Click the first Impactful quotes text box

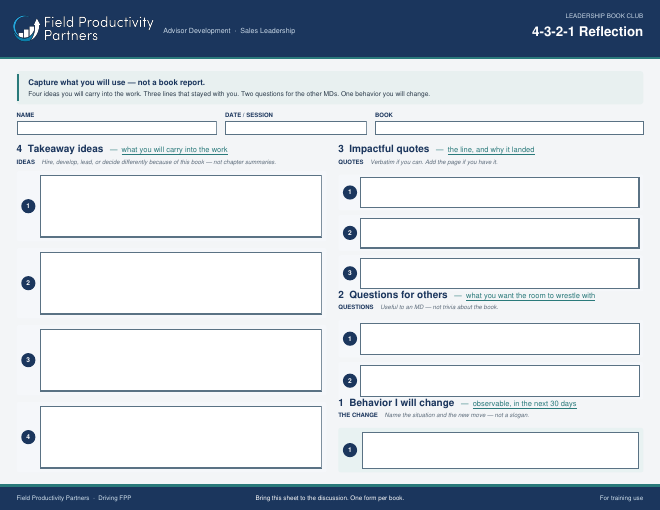pos(500,192)
